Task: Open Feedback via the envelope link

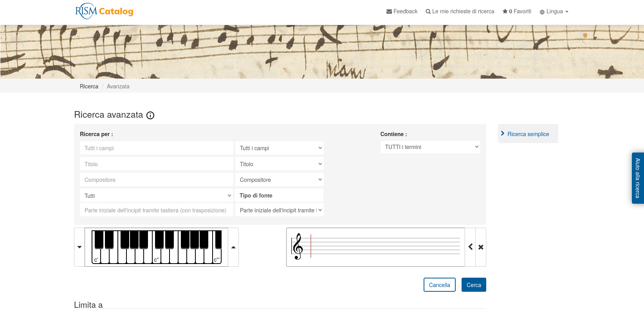Action: pyautogui.click(x=402, y=11)
